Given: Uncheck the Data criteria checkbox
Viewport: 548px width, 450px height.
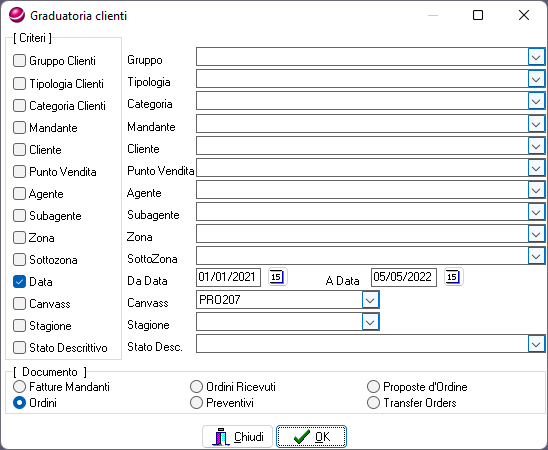Looking at the screenshot, I should tap(19, 282).
